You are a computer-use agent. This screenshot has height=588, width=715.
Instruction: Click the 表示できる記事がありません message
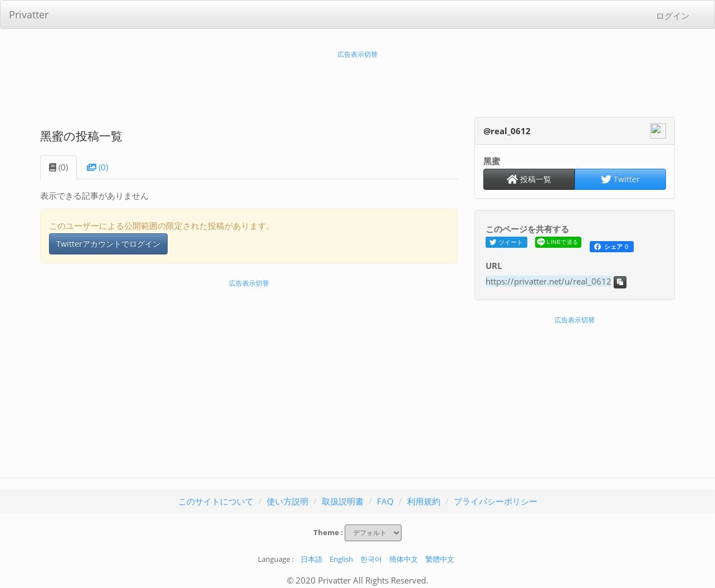click(94, 196)
